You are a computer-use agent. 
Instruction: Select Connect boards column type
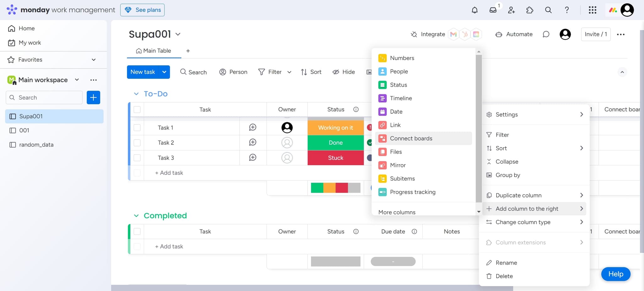[411, 138]
